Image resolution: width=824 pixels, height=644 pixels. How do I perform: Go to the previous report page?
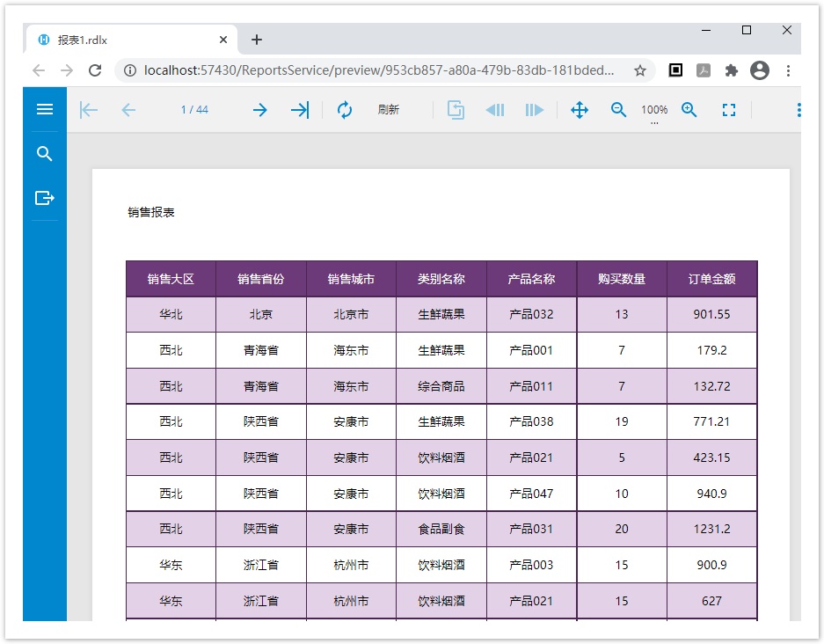point(128,110)
